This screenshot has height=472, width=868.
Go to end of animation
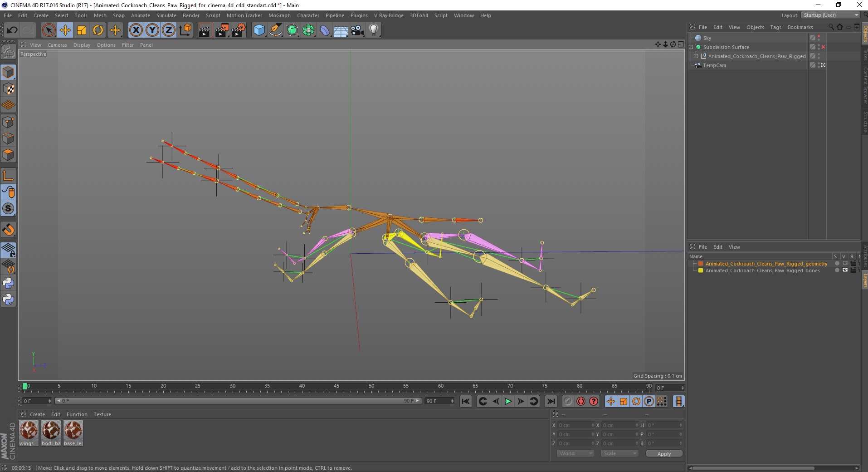551,401
